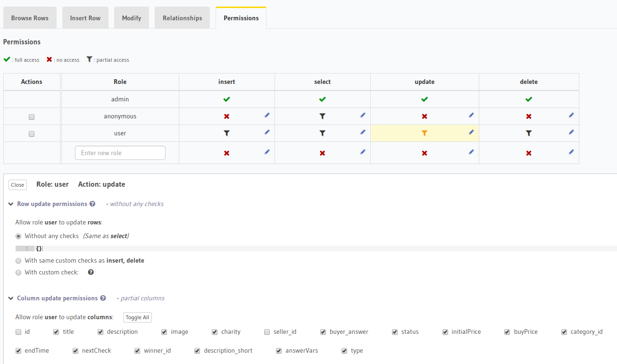Focus the 'Enter new role' input
This screenshot has height=364, width=617.
point(120,153)
